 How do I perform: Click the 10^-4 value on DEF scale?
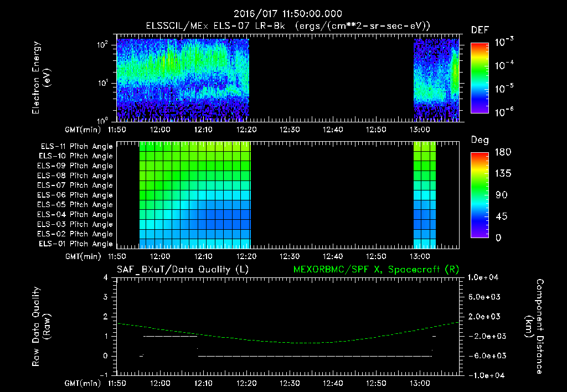504,65
